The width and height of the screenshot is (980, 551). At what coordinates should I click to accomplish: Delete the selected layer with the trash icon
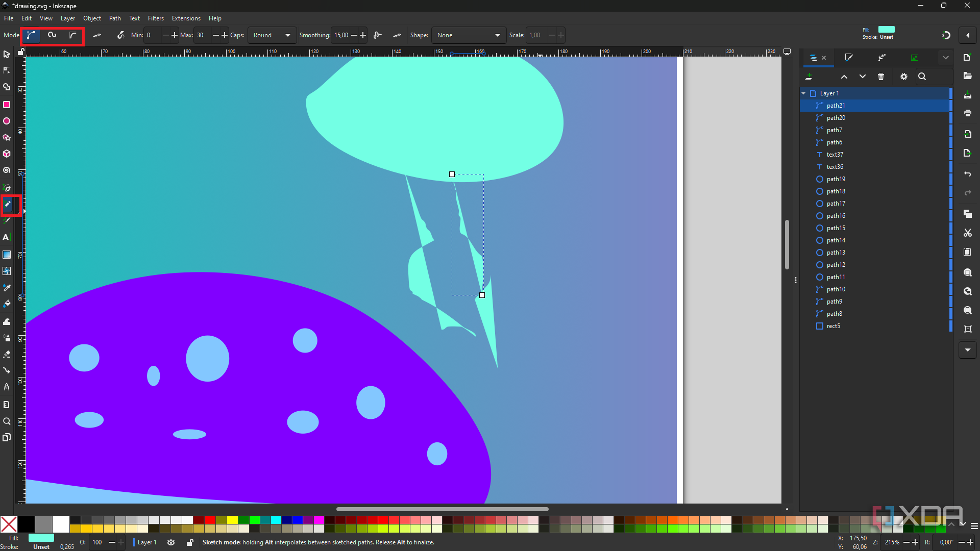pos(881,77)
